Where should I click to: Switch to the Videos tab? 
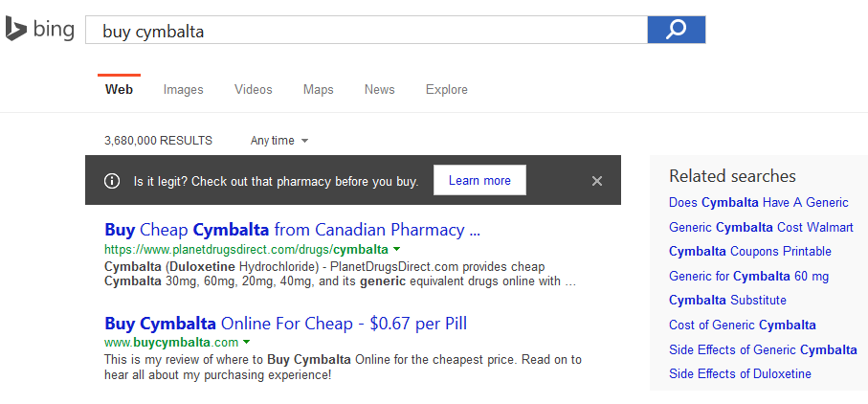(x=254, y=89)
